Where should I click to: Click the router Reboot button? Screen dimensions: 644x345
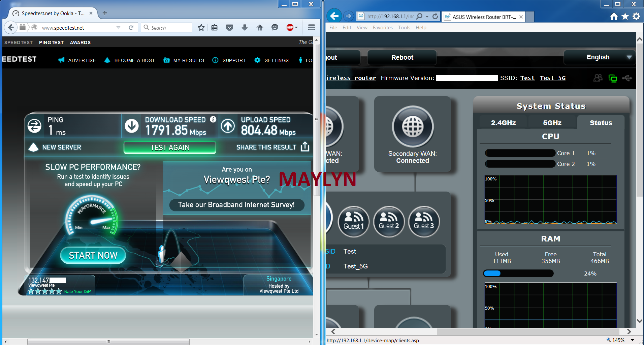[x=402, y=57]
